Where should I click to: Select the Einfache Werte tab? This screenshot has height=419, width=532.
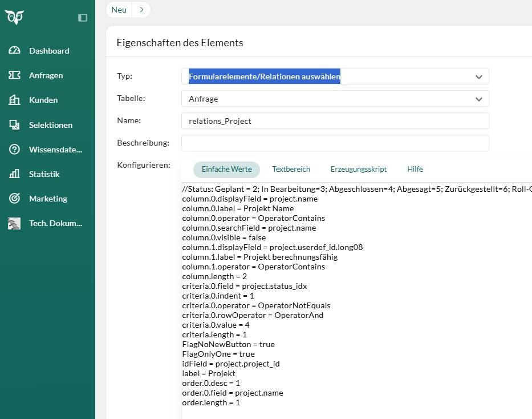point(226,169)
